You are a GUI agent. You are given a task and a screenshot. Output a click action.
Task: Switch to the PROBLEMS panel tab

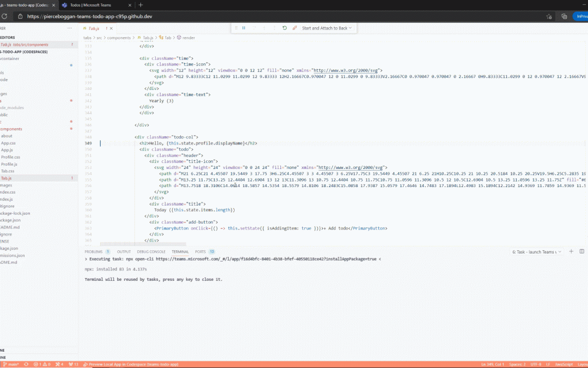(x=94, y=252)
